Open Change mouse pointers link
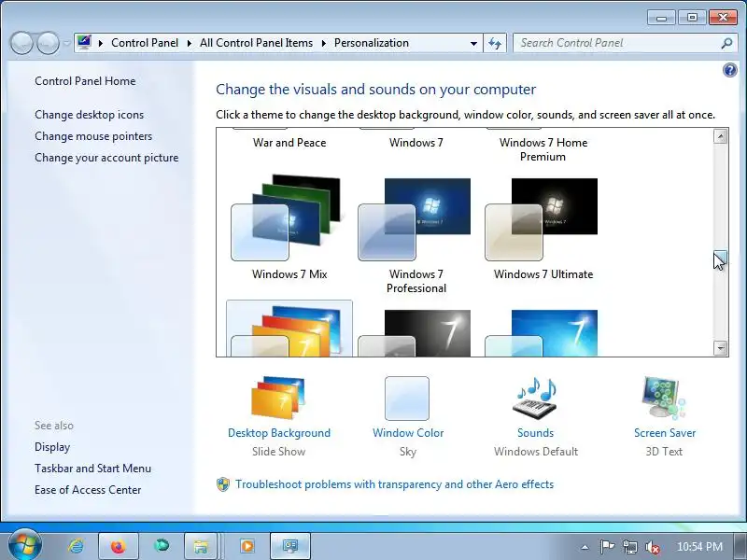Image resolution: width=747 pixels, height=560 pixels. tap(93, 136)
